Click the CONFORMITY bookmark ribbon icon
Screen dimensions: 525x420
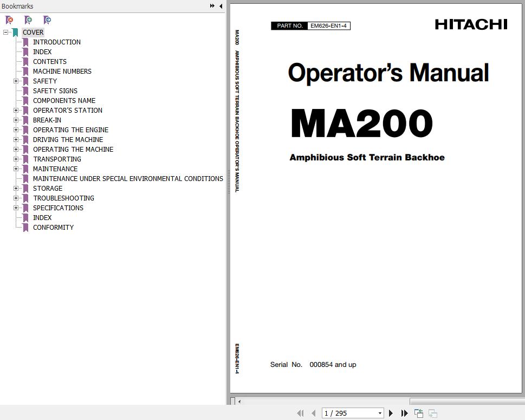coord(25,228)
